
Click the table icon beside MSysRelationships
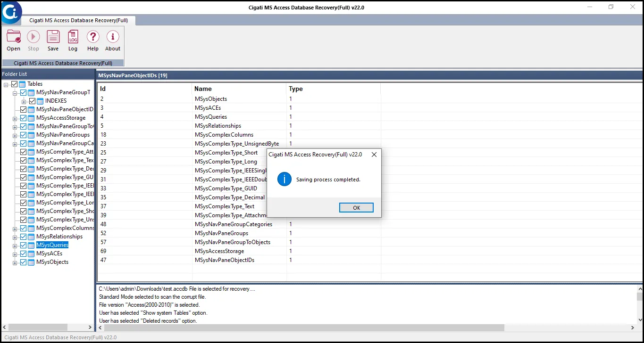pyautogui.click(x=31, y=237)
